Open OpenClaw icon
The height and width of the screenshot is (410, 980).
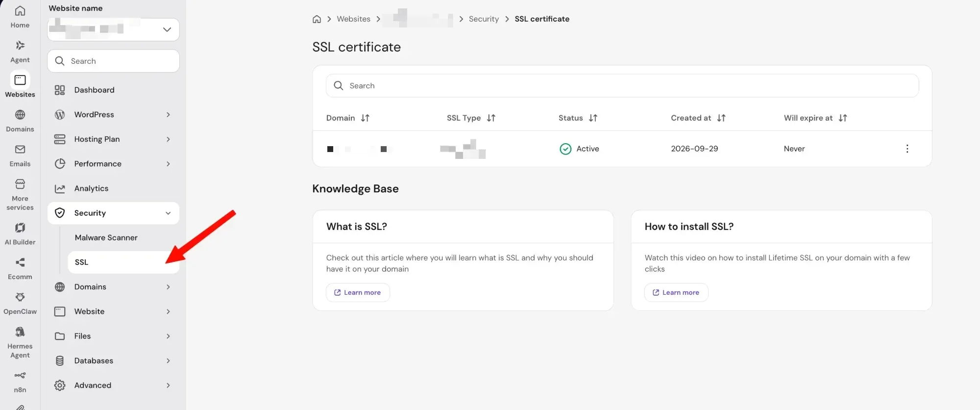click(20, 297)
